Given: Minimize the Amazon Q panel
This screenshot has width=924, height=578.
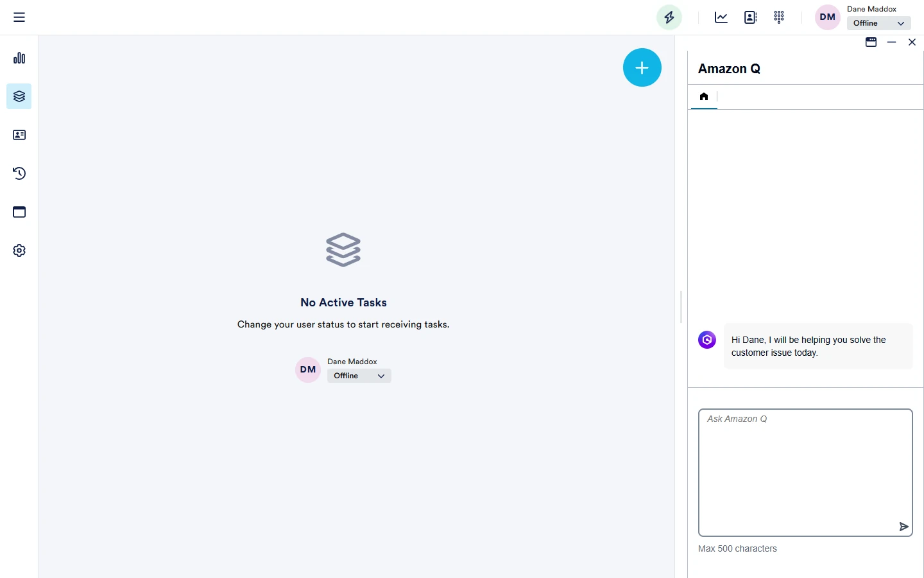Looking at the screenshot, I should (x=892, y=42).
